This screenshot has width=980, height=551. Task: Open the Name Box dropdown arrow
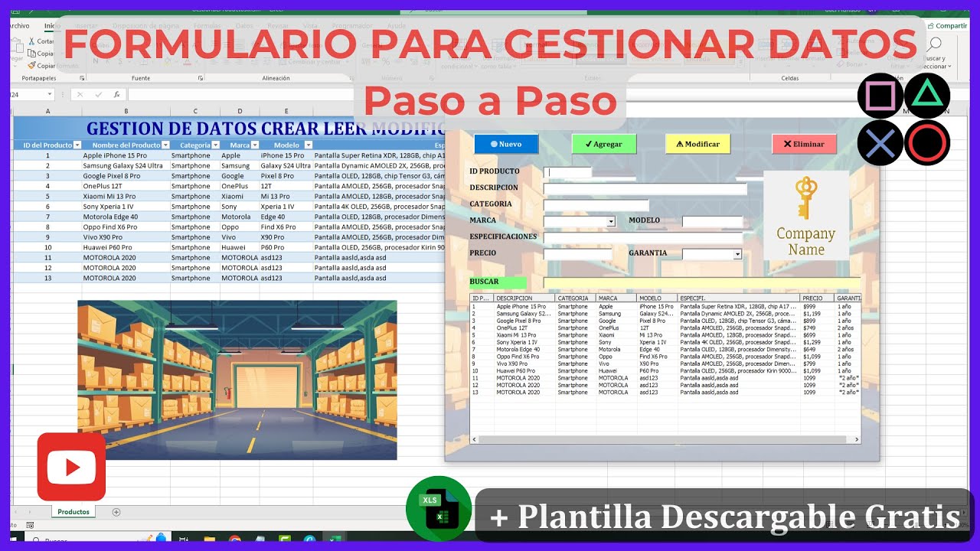[x=50, y=95]
